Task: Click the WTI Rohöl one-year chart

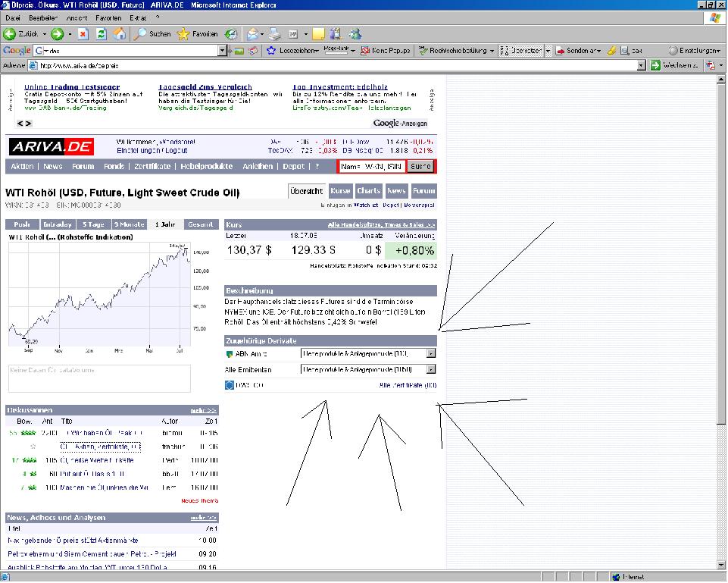Action: coord(100,293)
